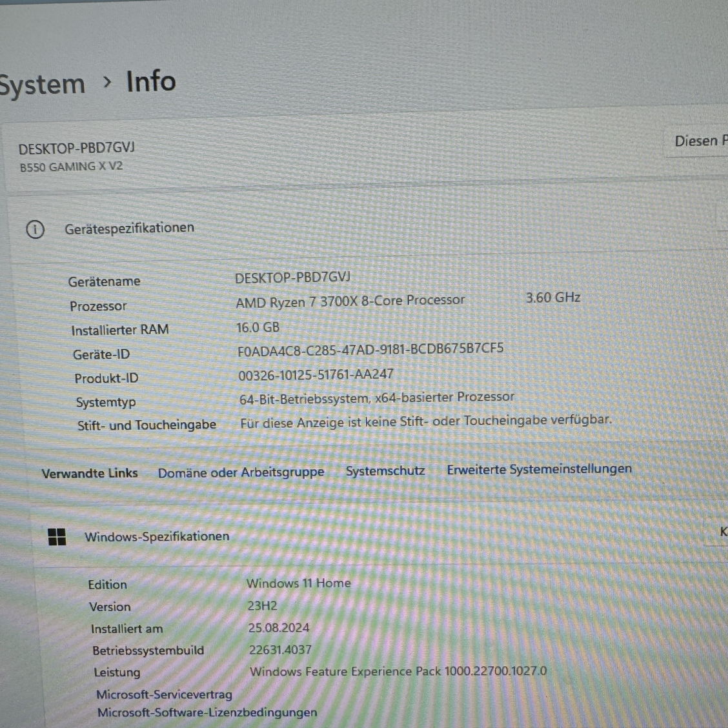
Task: Click the Geräte-ID label
Action: 101,354
